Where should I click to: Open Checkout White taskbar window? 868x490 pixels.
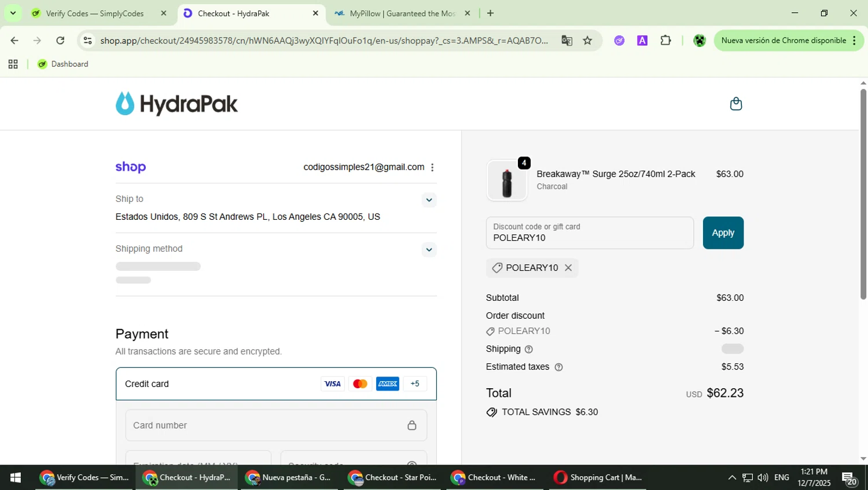click(x=495, y=478)
